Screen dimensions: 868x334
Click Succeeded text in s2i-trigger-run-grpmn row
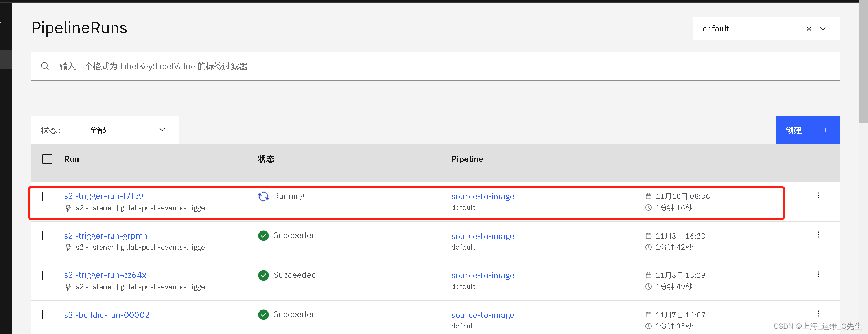[x=295, y=235]
